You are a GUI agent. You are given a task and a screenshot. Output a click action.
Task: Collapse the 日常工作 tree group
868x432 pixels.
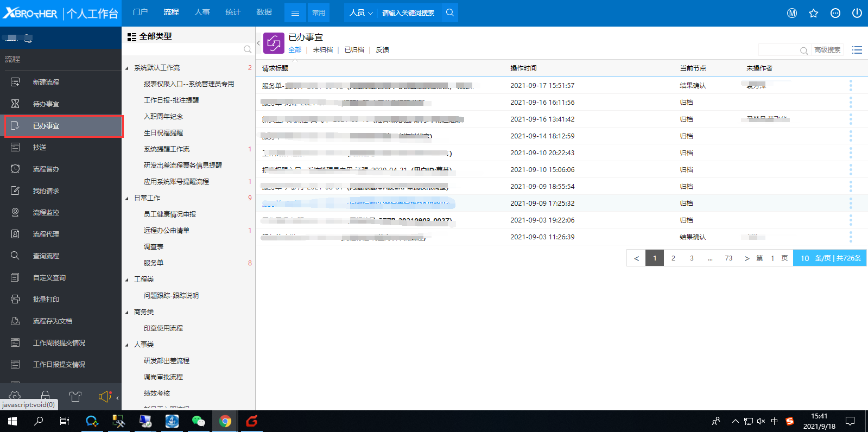click(x=127, y=198)
